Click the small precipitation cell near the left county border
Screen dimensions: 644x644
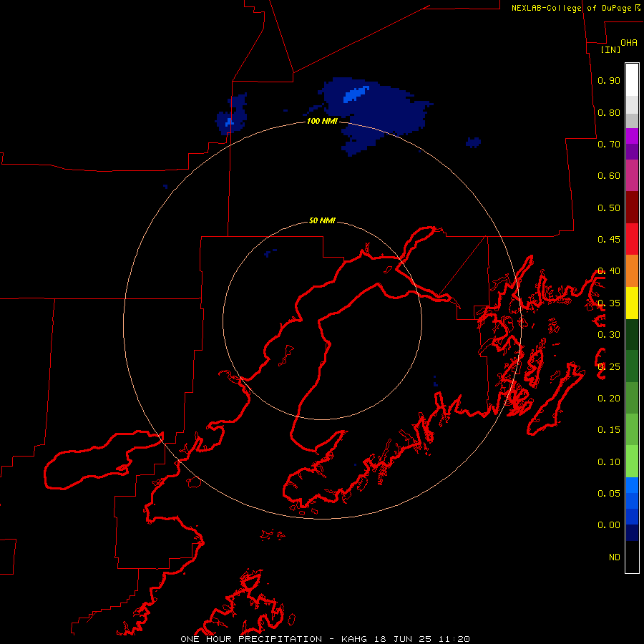[x=233, y=115]
